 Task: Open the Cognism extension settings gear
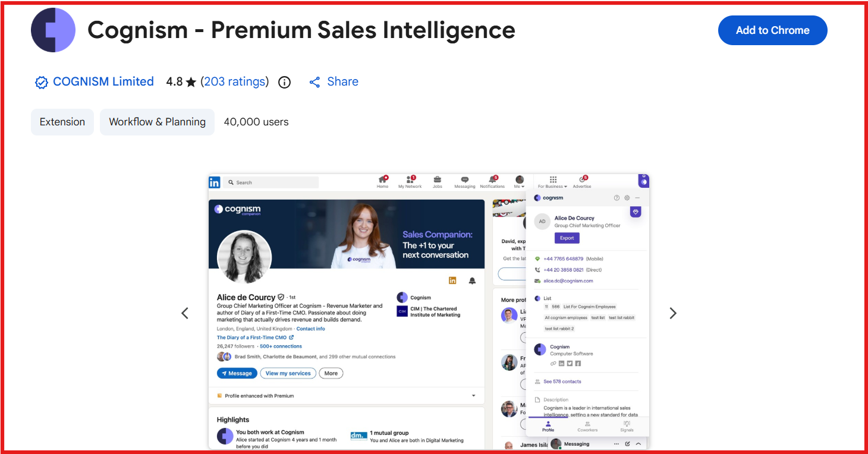(627, 197)
